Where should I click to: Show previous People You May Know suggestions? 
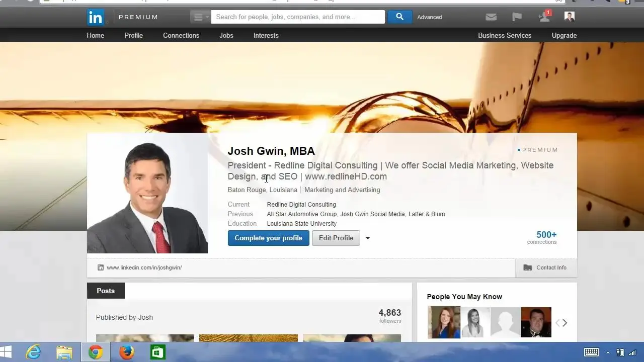[x=557, y=323]
